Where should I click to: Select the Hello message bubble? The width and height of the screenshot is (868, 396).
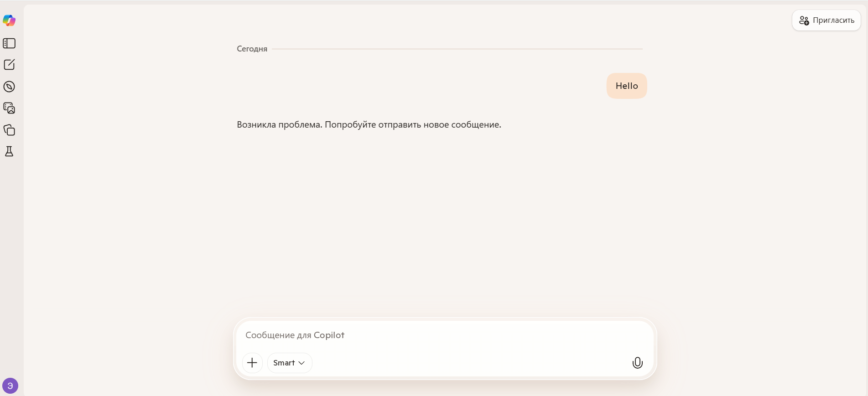pos(627,86)
